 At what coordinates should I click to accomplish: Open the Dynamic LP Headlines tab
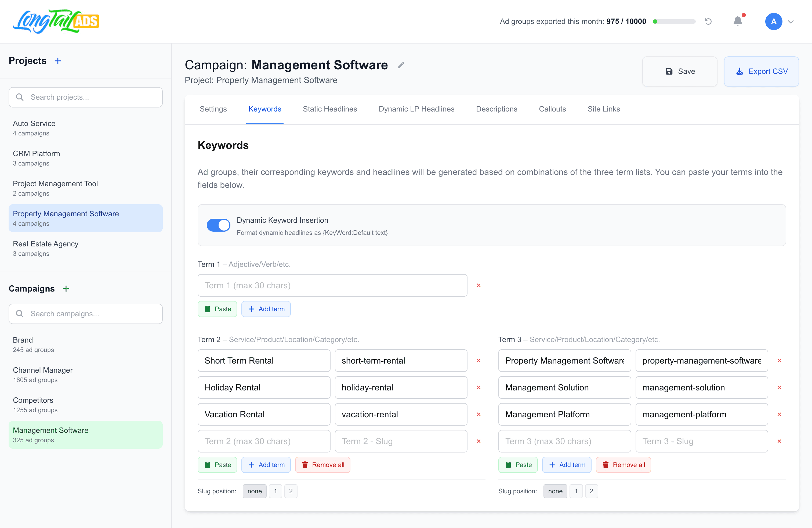click(416, 109)
